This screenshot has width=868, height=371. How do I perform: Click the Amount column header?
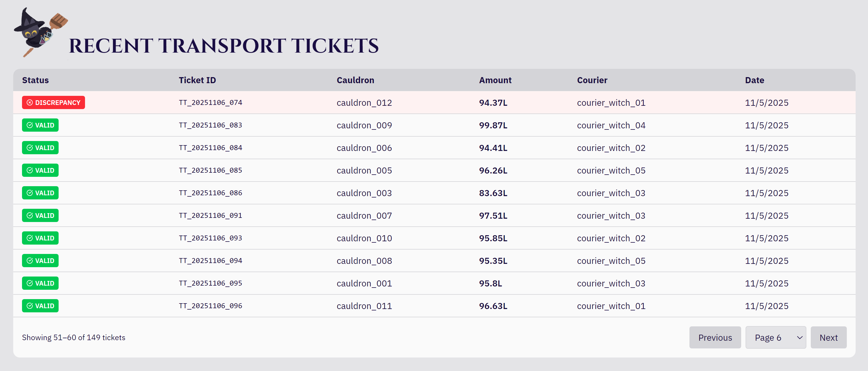pyautogui.click(x=495, y=80)
